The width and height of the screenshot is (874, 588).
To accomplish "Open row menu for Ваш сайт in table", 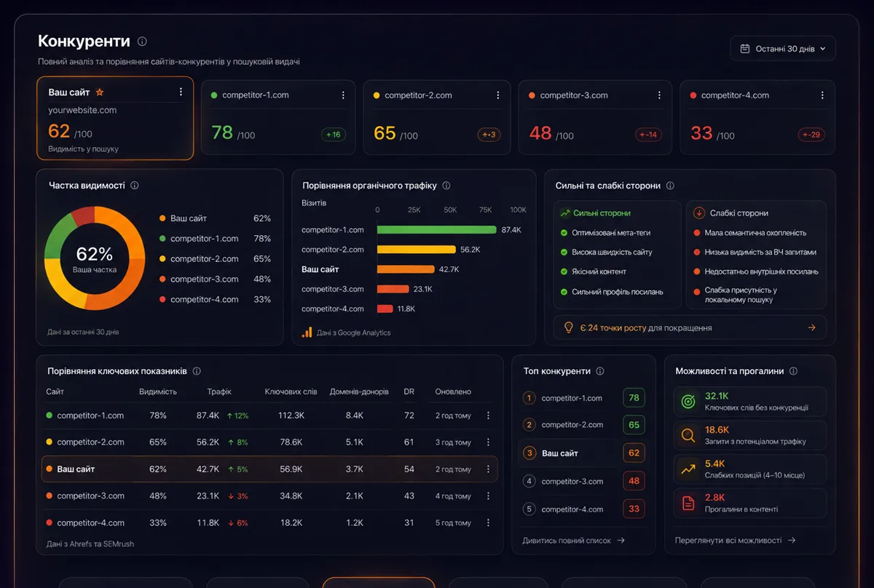I will point(488,469).
